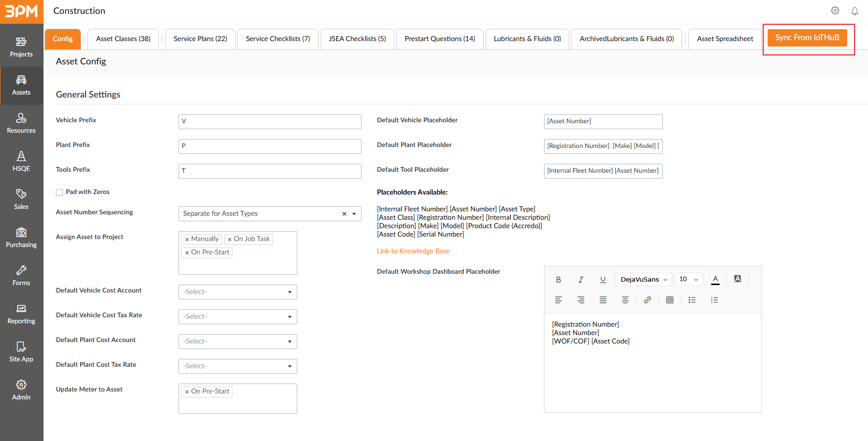
Task: Insert a numbered list
Action: click(x=714, y=300)
